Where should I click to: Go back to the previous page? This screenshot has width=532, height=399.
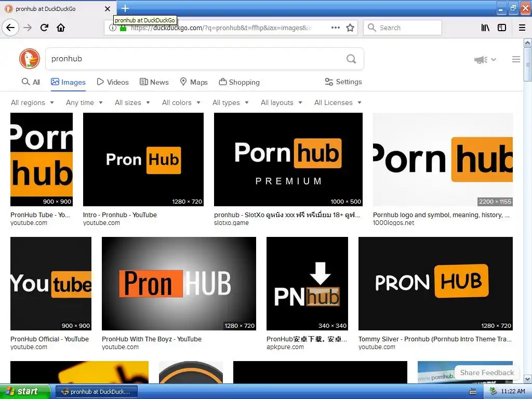(10, 28)
